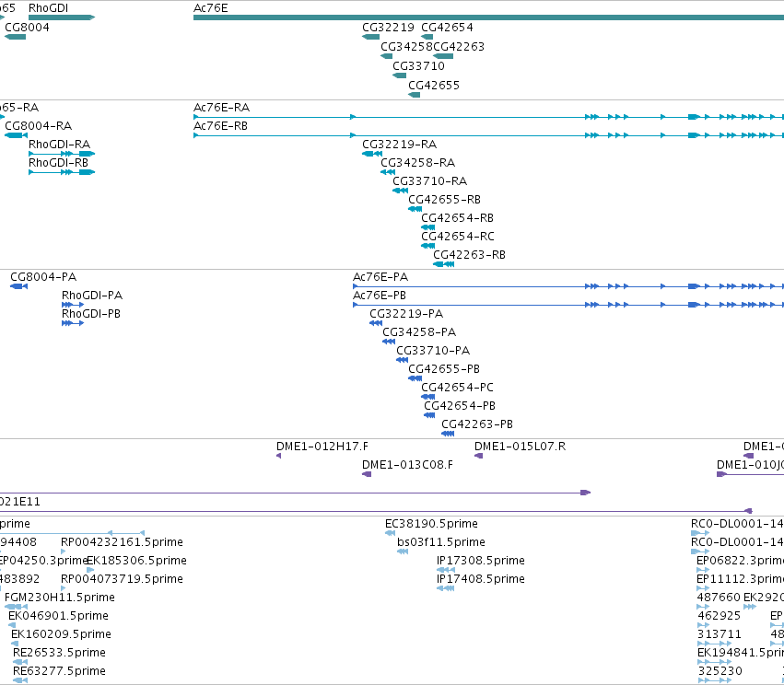The width and height of the screenshot is (784, 685).
Task: Click the DME1-012H17.F clone label
Action: point(322,447)
